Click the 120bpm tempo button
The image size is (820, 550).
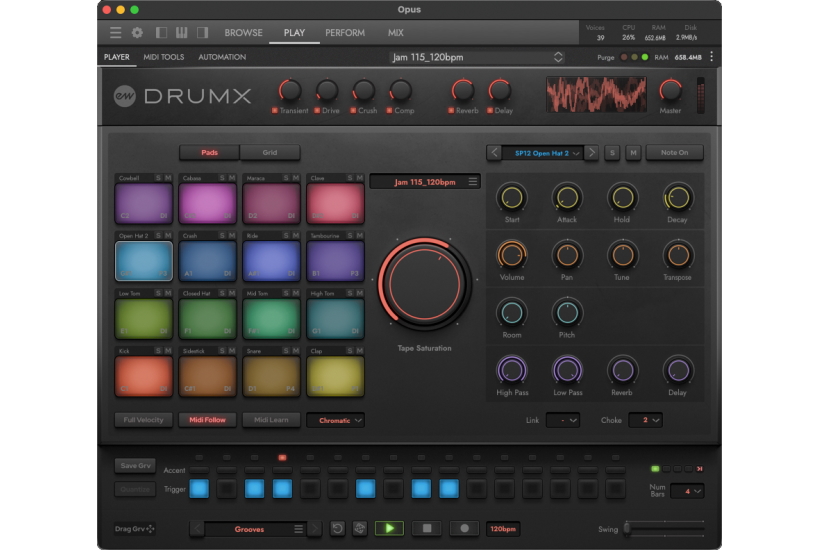503,529
